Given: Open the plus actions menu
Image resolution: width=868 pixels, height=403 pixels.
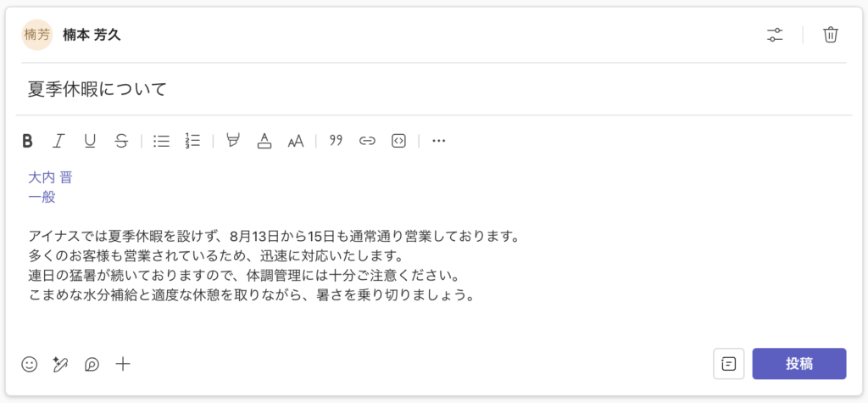Looking at the screenshot, I should click(x=122, y=364).
